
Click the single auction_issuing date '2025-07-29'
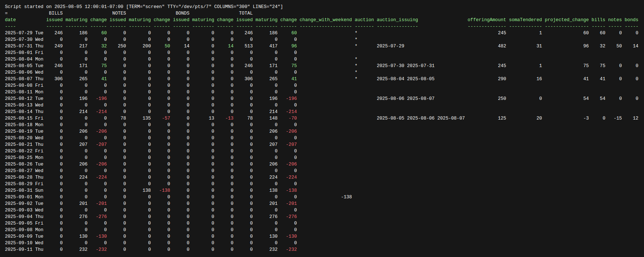[390, 46]
